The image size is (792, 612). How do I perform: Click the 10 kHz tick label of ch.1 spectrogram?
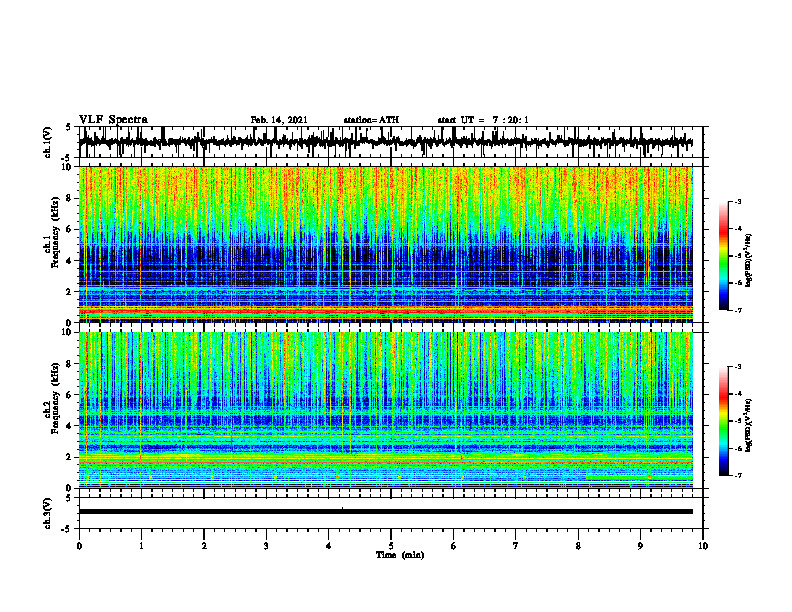(x=68, y=167)
